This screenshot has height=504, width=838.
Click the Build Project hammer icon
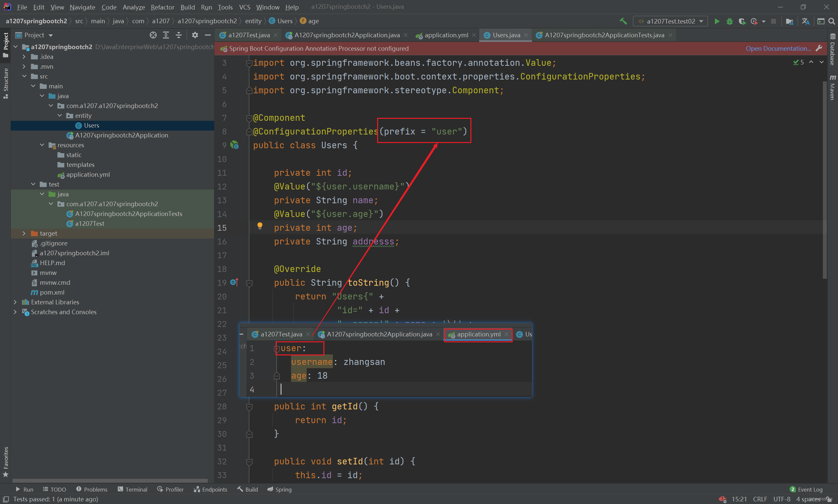pyautogui.click(x=623, y=21)
